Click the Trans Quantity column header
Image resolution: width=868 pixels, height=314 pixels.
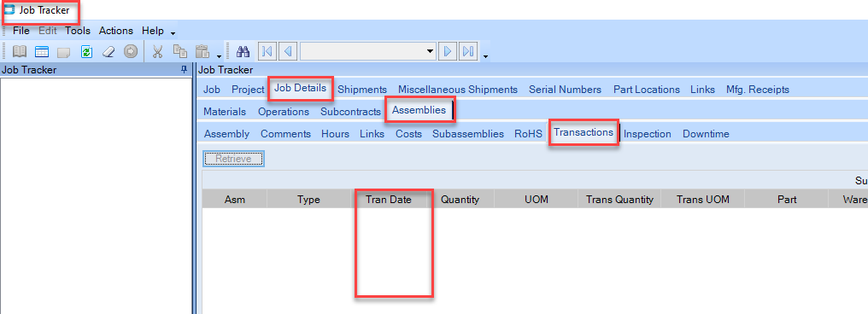619,200
